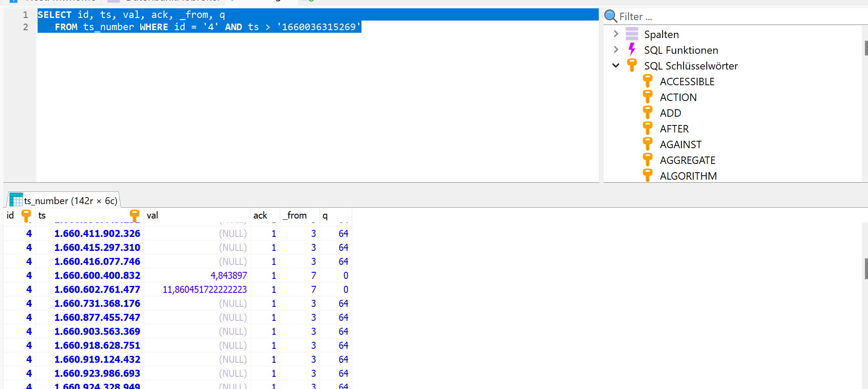Click key icon beside ALGORITHM
The image size is (868, 389).
[648, 175]
